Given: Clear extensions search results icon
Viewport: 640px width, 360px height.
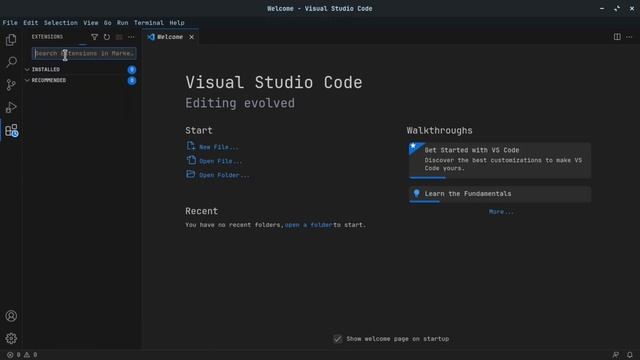Looking at the screenshot, I should pos(119,37).
